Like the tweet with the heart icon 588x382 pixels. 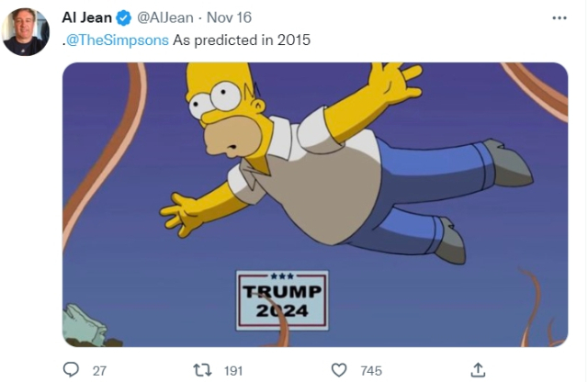[339, 370]
